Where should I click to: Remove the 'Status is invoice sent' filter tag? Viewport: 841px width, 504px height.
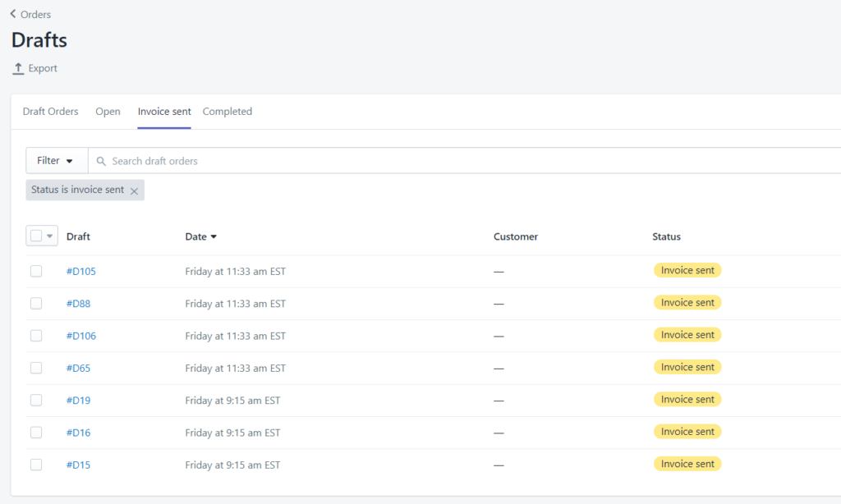point(134,191)
